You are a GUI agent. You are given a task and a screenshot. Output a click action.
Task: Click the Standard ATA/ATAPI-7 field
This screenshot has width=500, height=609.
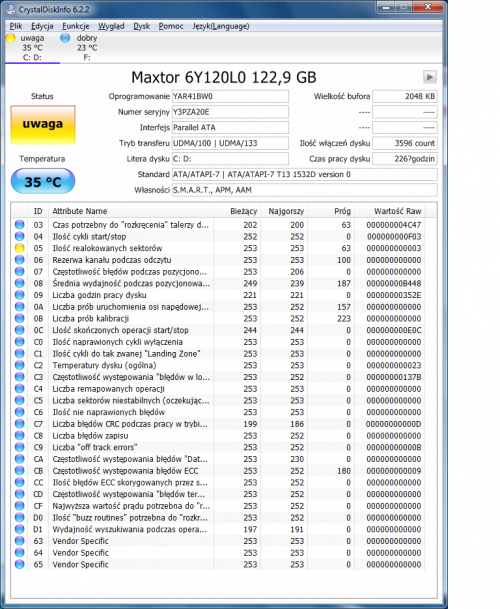[x=305, y=174]
